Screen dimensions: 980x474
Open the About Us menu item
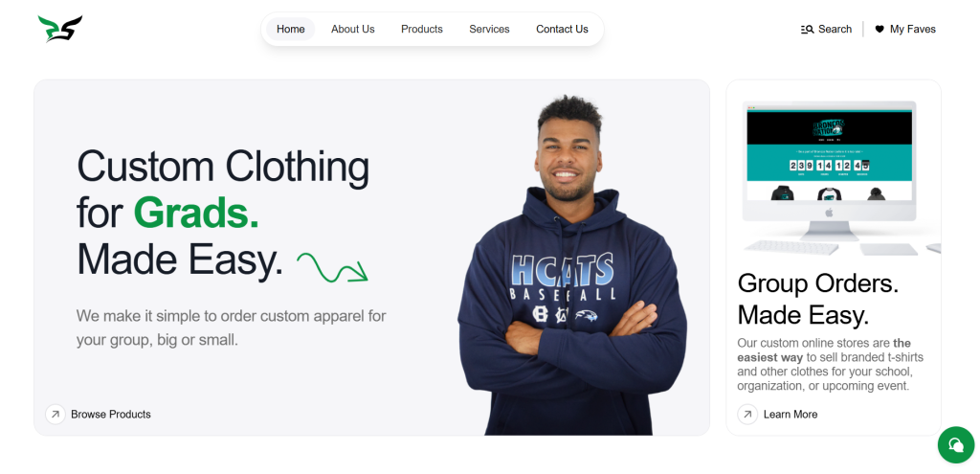[352, 30]
